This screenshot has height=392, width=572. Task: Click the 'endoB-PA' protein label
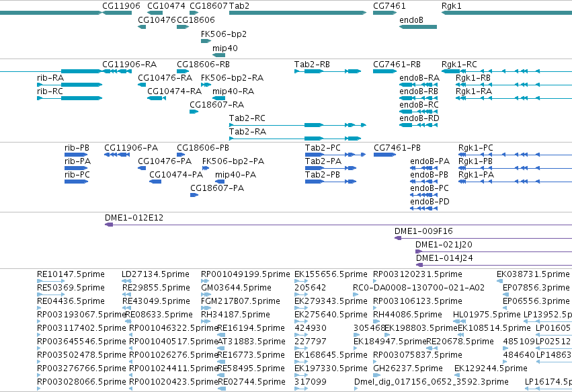[x=430, y=161]
